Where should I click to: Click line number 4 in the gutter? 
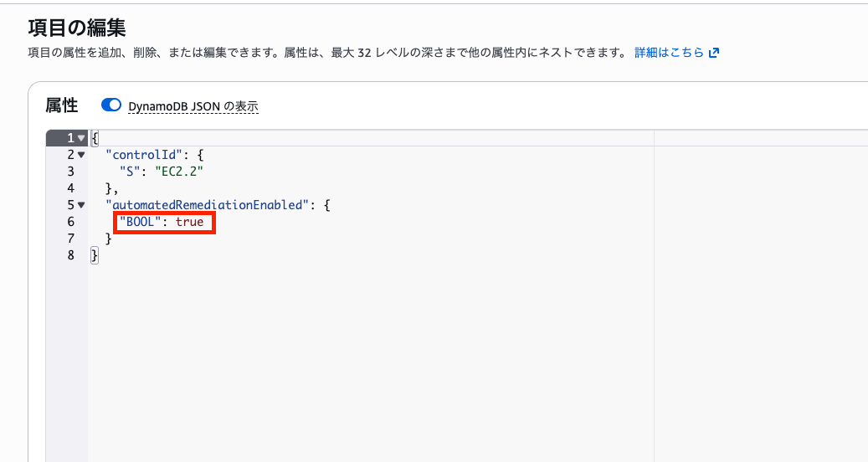tap(71, 188)
